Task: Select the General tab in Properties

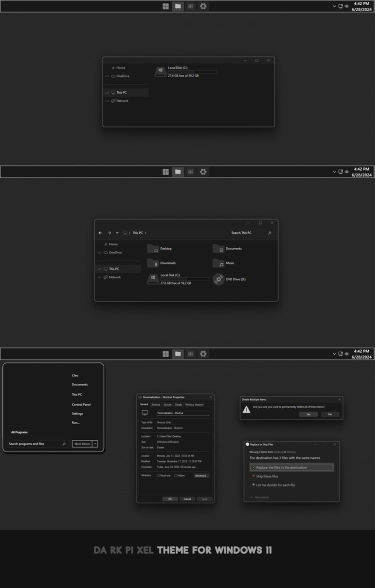Action: pos(144,404)
